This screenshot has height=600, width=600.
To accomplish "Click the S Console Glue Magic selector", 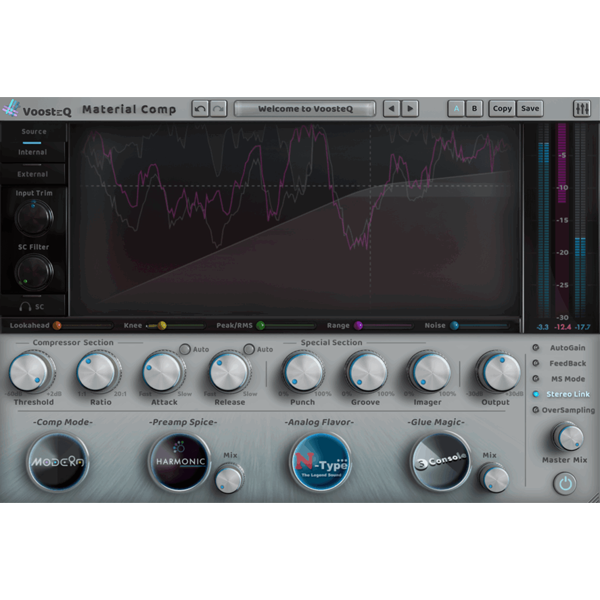I will pos(441,462).
